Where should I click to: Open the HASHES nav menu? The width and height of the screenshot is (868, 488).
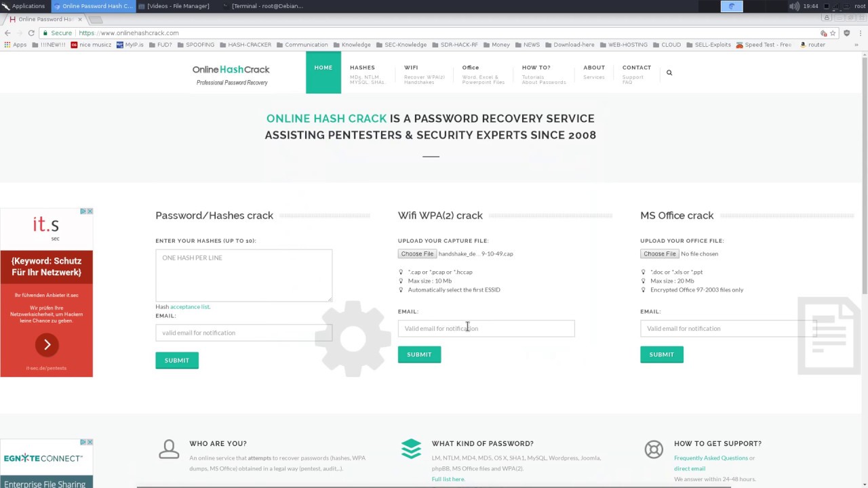point(367,74)
